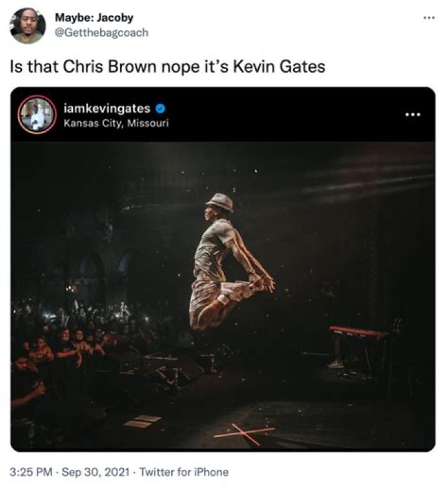Image resolution: width=448 pixels, height=488 pixels.
Task: Click the Twitter for iPhone source
Action: point(184,472)
